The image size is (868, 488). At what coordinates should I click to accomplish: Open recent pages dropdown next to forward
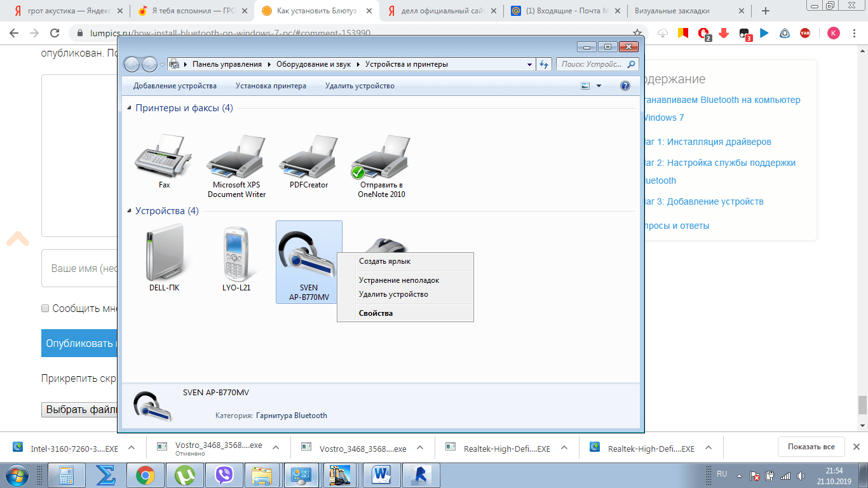point(162,64)
